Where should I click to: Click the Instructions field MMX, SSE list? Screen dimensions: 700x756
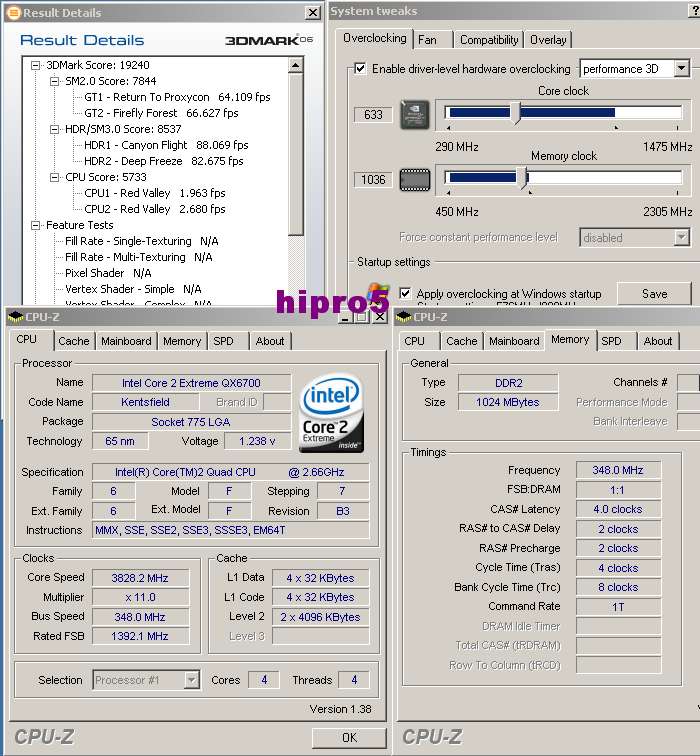point(230,530)
